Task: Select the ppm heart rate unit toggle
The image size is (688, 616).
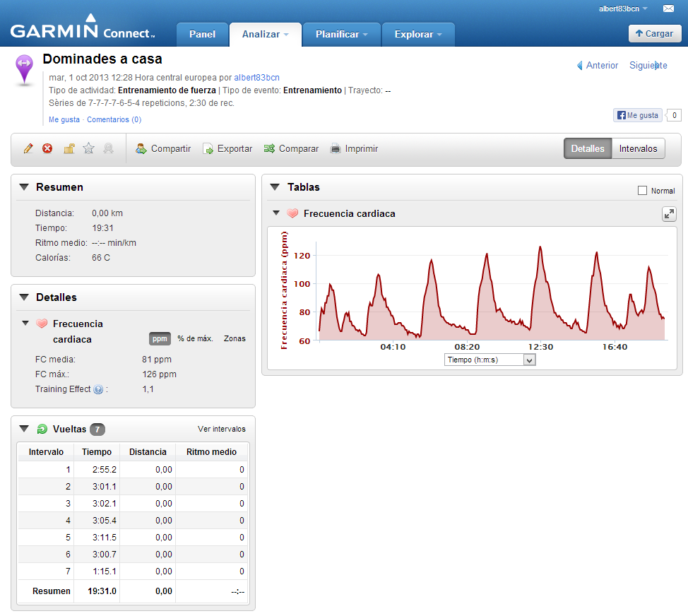Action: click(160, 338)
